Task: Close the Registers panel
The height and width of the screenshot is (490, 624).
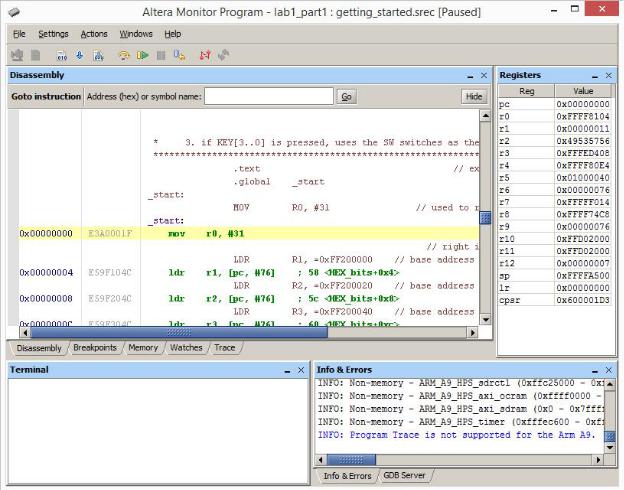Action: pos(608,75)
